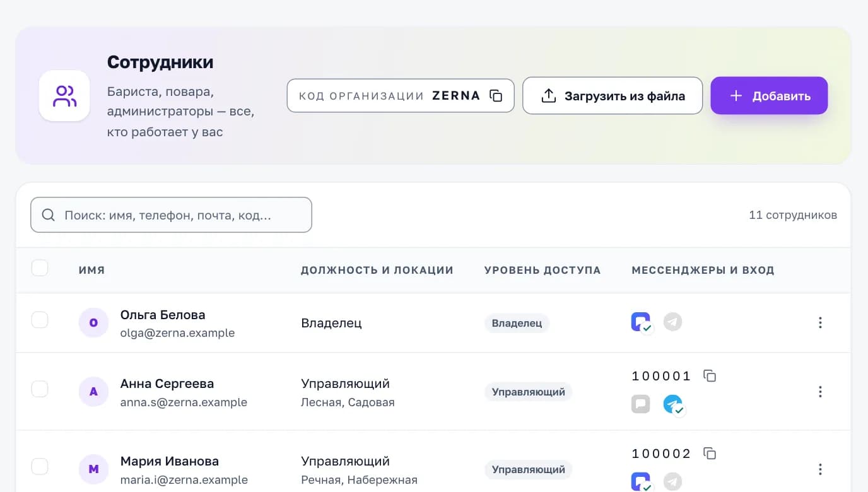Image resolution: width=868 pixels, height=492 pixels.
Task: Click Анна Сергеева's Управляющий access badge
Action: (x=528, y=392)
